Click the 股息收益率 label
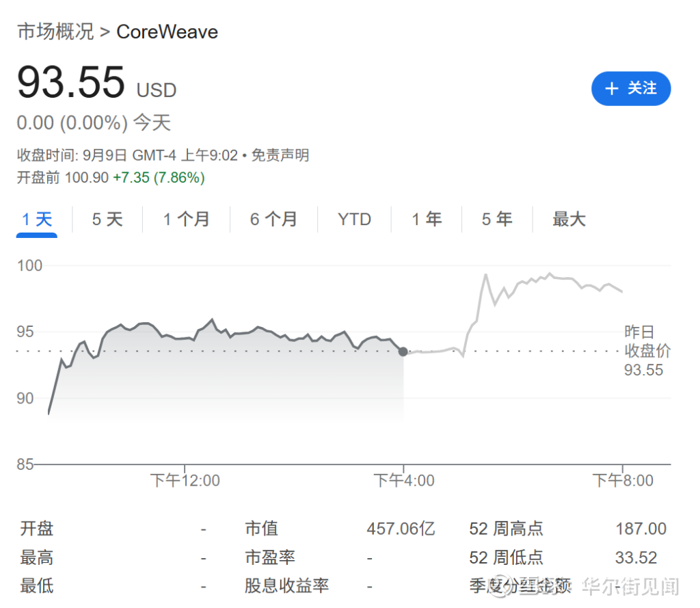 pos(286,585)
